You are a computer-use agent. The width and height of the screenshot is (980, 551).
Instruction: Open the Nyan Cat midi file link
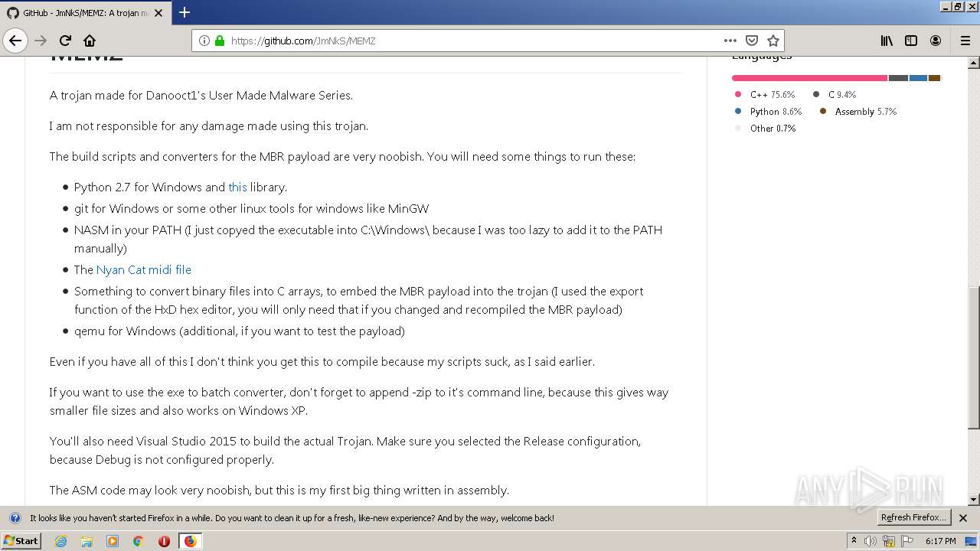pyautogui.click(x=144, y=269)
